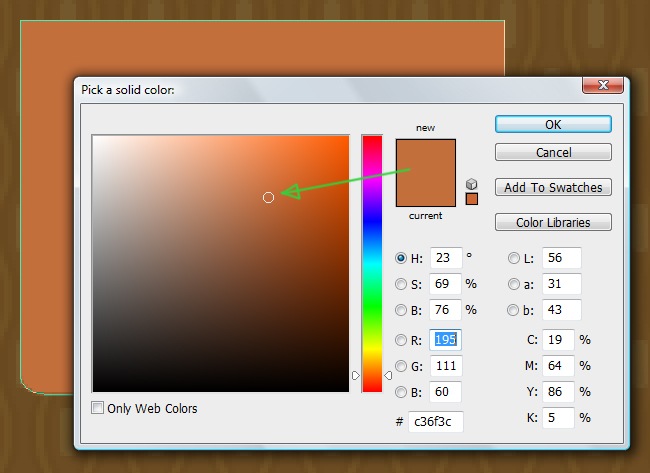
Task: Click the K black percentage field
Action: (x=558, y=417)
